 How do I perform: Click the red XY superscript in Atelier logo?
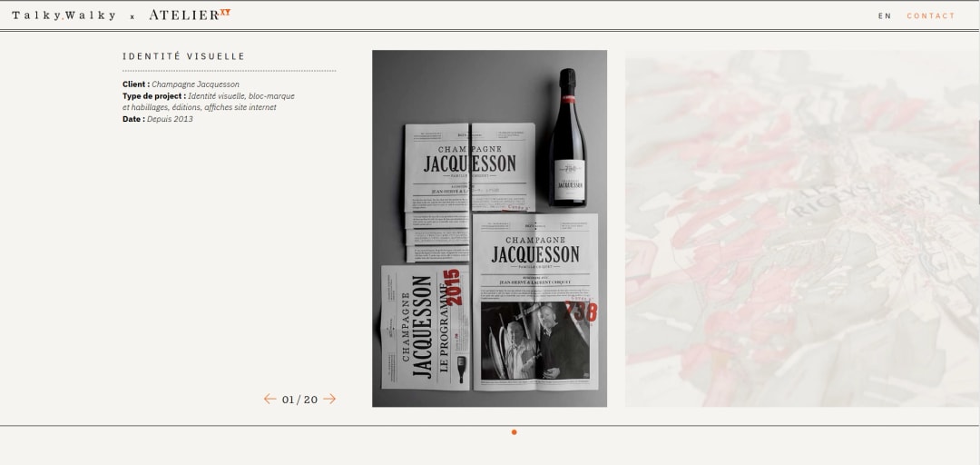point(225,12)
